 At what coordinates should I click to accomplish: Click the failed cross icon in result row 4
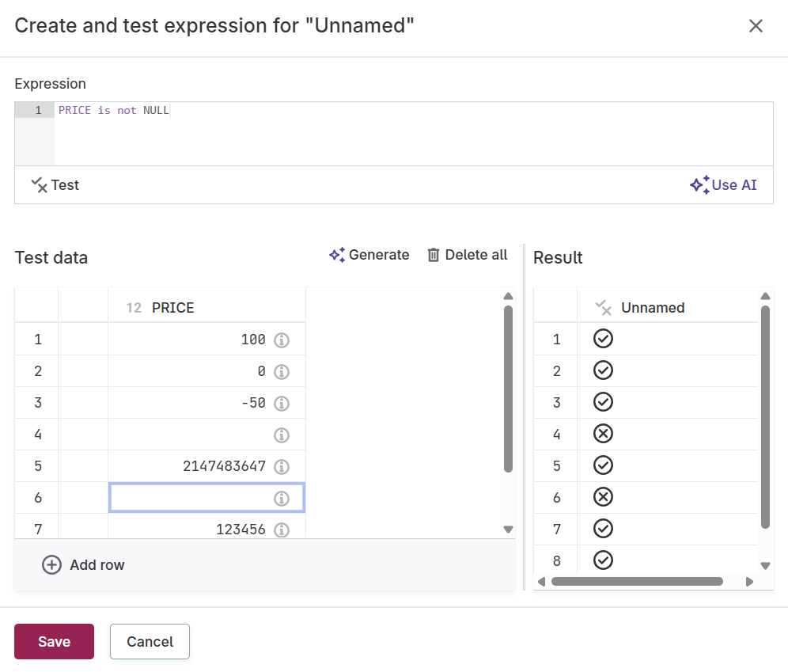point(602,434)
